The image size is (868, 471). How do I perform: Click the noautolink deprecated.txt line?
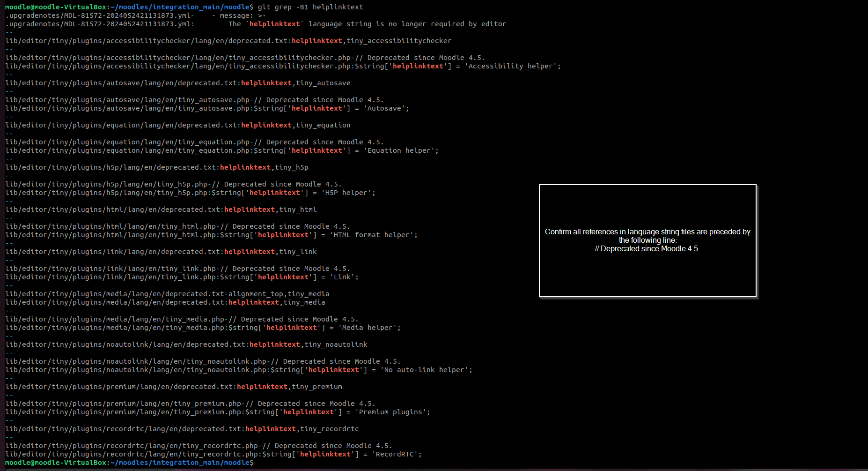click(x=186, y=344)
